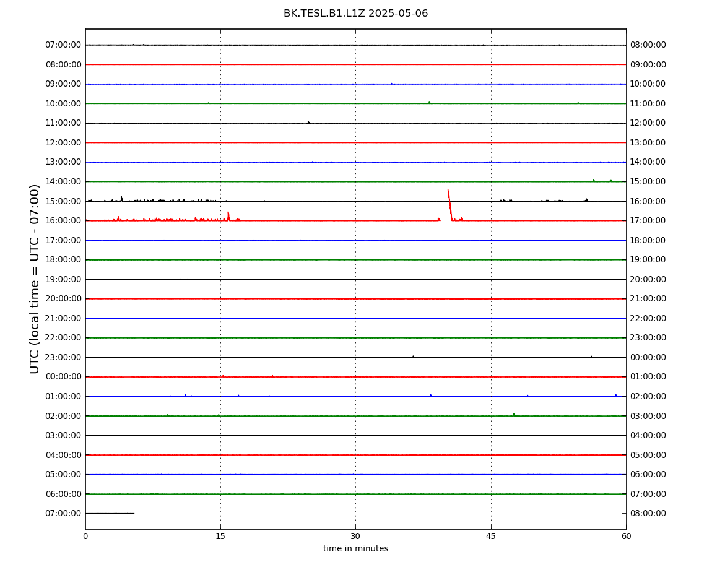Click right-axis end time label 00:00:00
712x588 pixels.
648,357
